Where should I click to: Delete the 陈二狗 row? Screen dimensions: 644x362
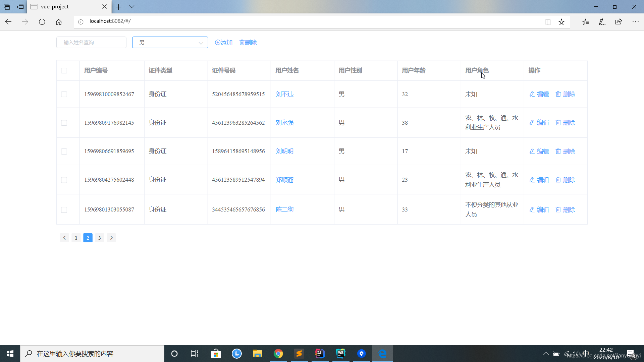click(565, 210)
